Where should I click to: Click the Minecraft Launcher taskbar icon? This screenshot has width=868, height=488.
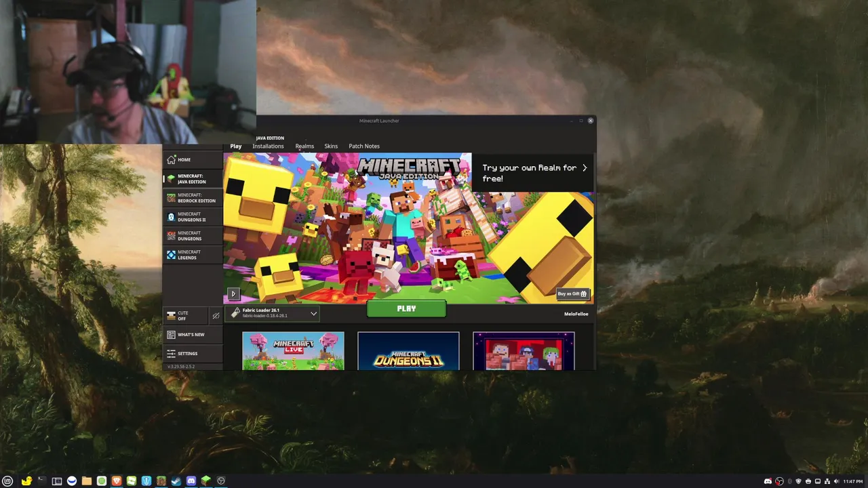[x=206, y=481]
